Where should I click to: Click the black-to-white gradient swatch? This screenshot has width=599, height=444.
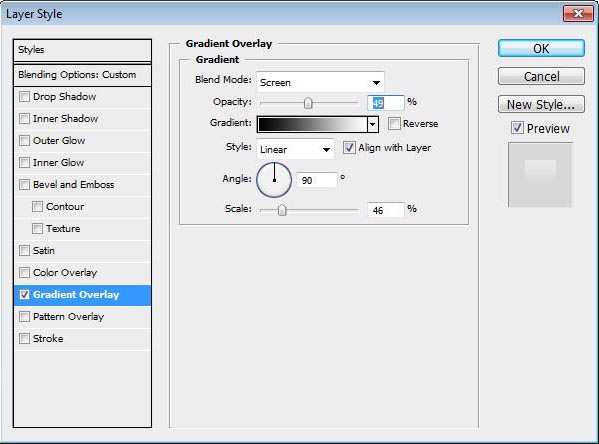tap(312, 124)
